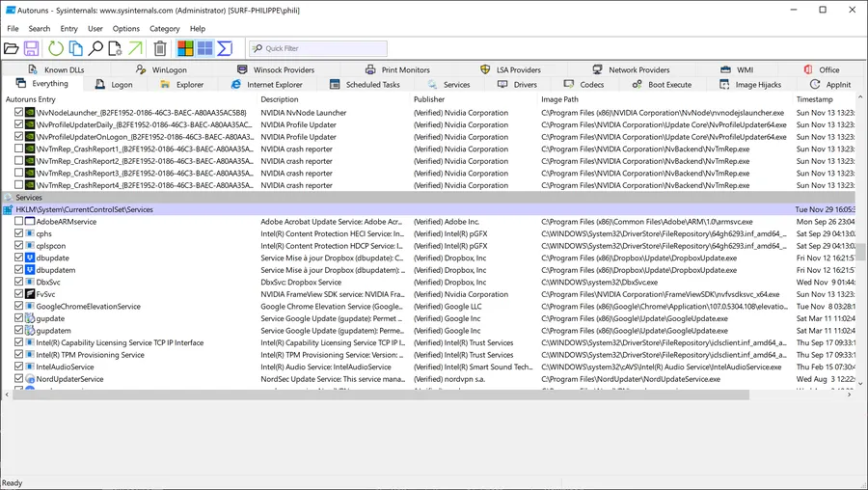868x490 pixels.
Task: Click the gupdate Google updater icon
Action: [x=30, y=318]
